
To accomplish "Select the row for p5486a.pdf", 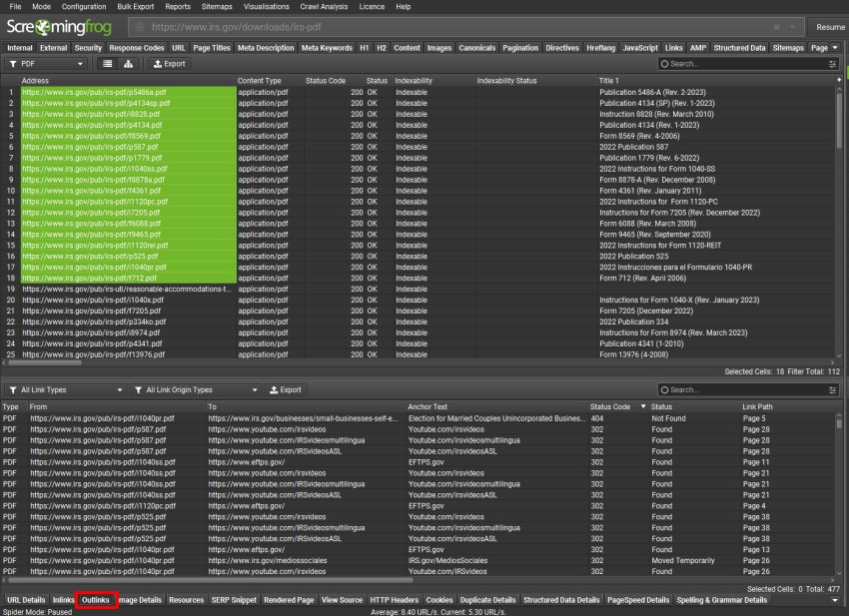I will (417, 92).
